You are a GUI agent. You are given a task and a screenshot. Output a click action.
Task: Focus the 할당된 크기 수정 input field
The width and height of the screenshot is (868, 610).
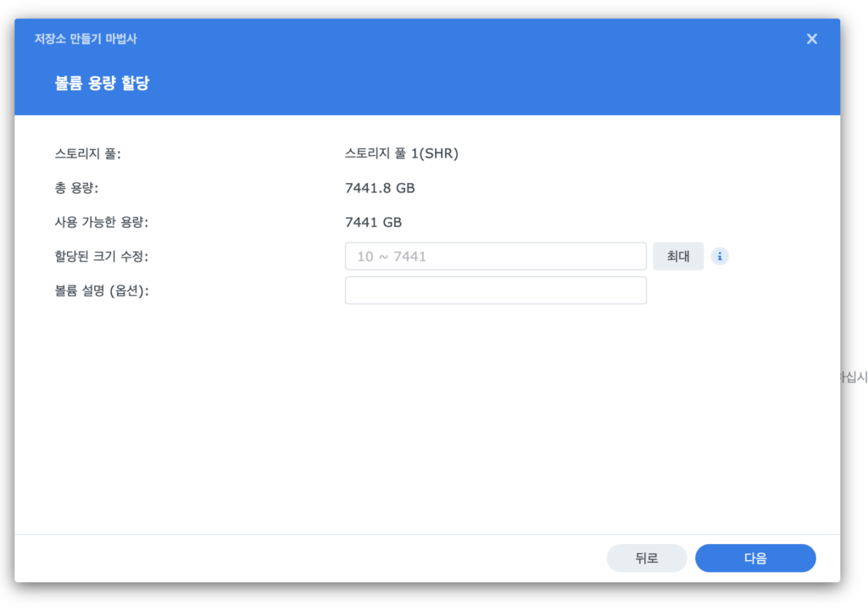[x=495, y=257]
